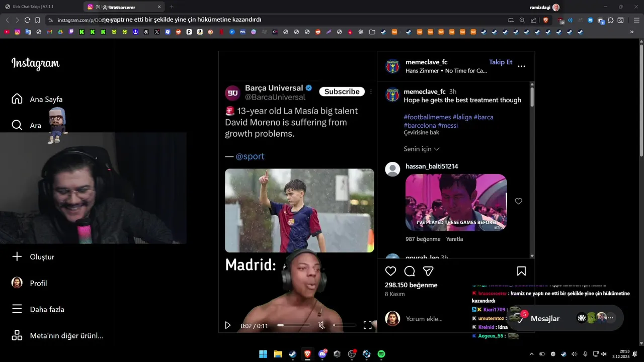Open the taskbar clock and date
The image size is (644, 362).
(620, 354)
